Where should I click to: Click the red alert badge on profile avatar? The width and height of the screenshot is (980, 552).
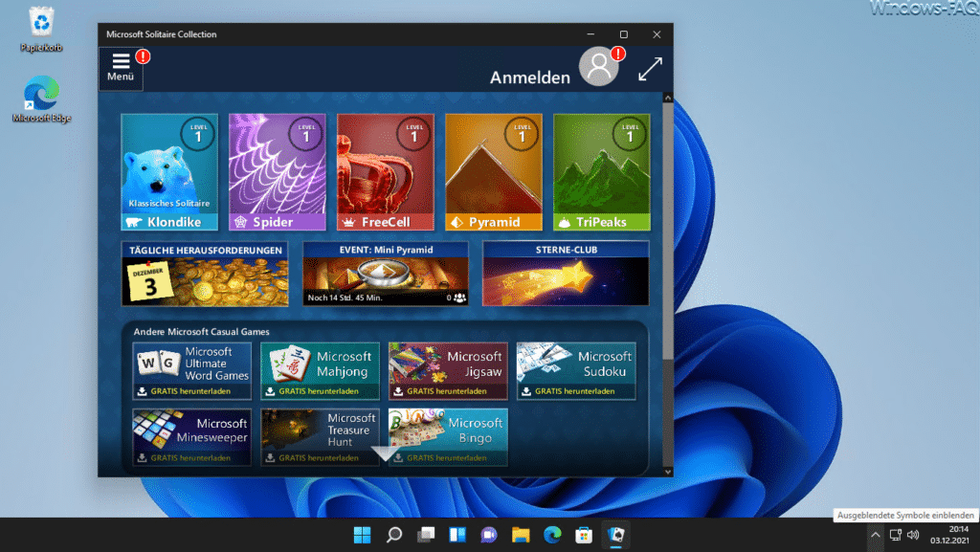617,54
